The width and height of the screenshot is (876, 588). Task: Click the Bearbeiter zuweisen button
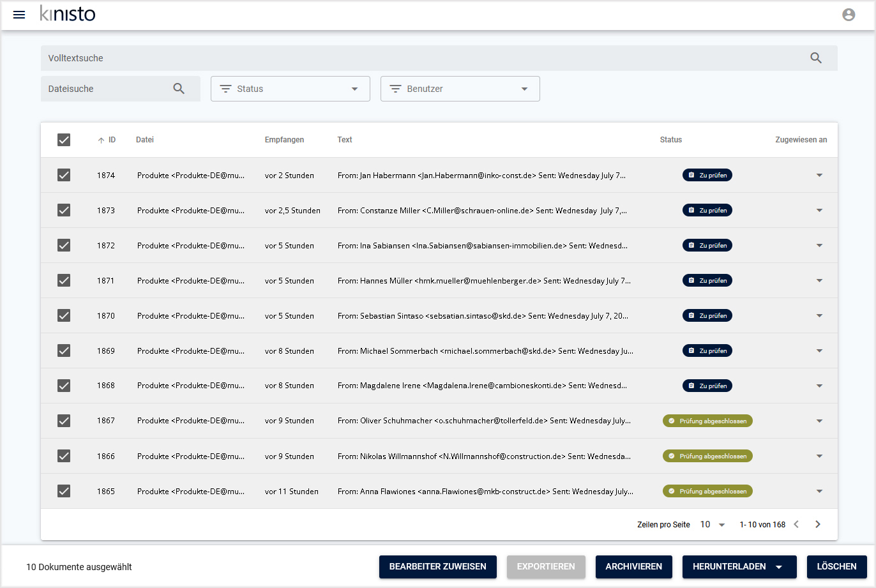click(438, 567)
